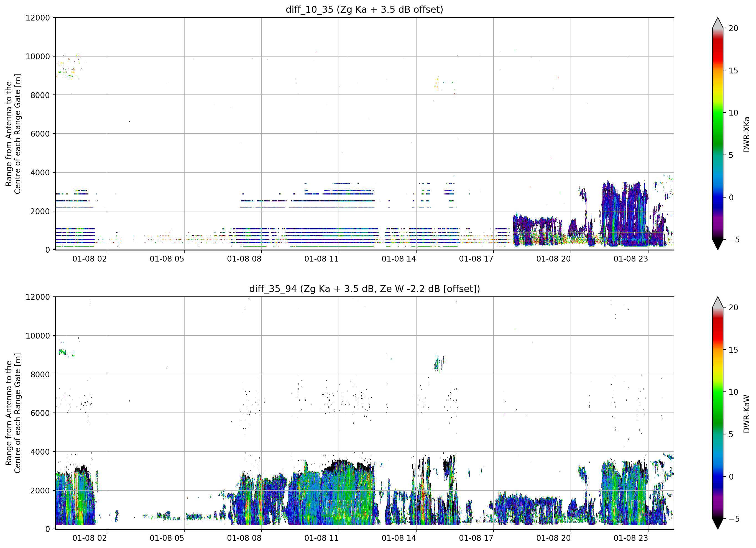Select '01-08 17' x-tick under the bottom plot
This screenshot has height=548, width=756.
tap(476, 538)
